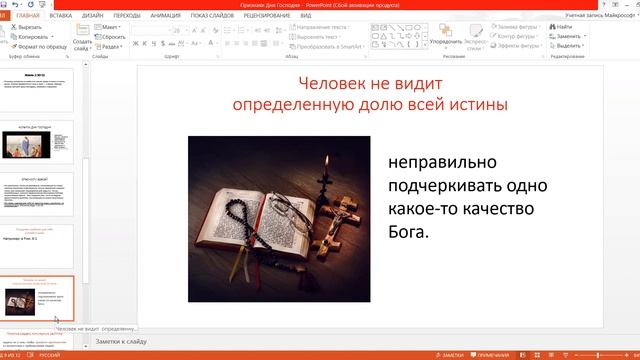
Task: Toggle strikethrough abc formatting
Action: tap(172, 43)
